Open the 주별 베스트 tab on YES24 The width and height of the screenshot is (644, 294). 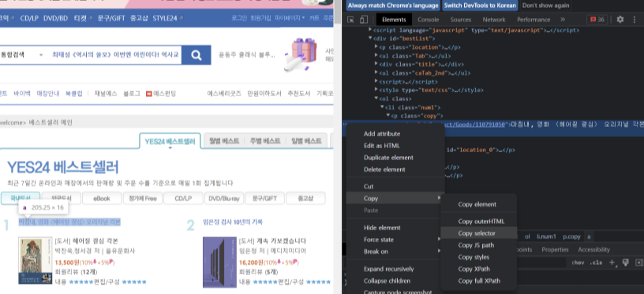[x=264, y=140]
